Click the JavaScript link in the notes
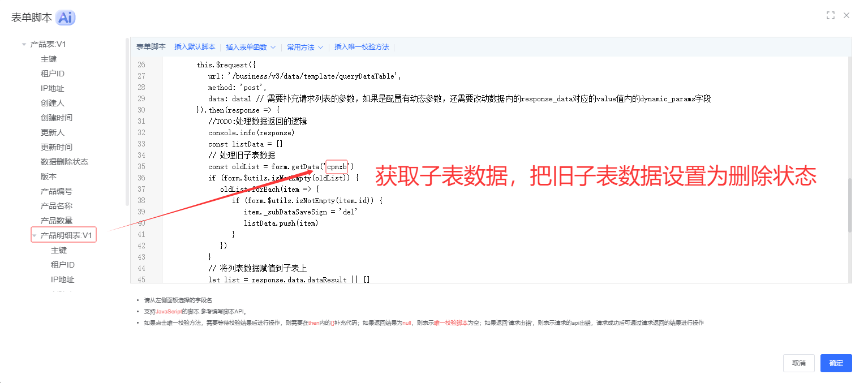868x383 pixels. [169, 311]
